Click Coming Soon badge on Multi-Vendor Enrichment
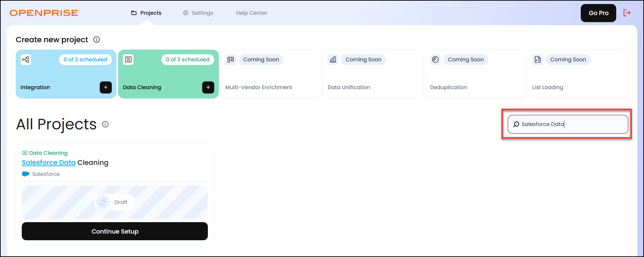Viewport: 644px width, 257px height. click(x=261, y=60)
